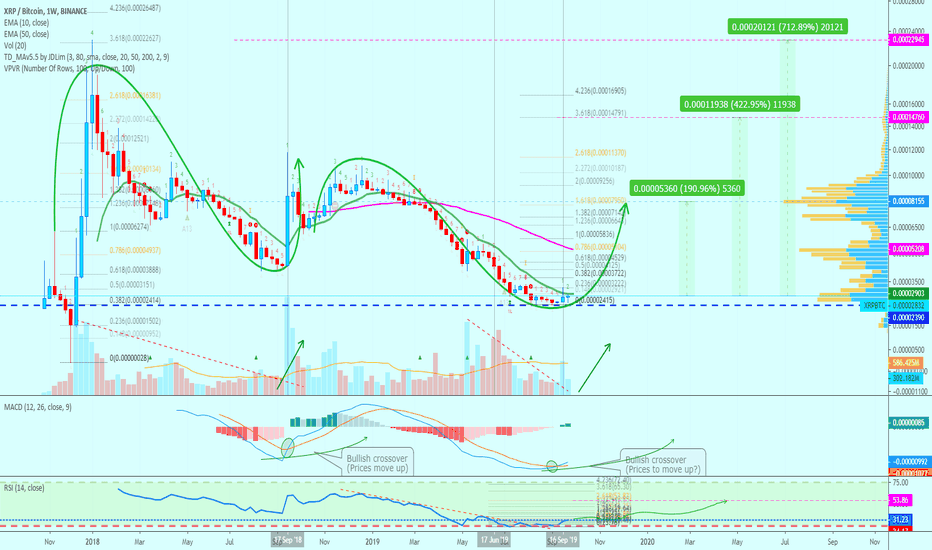Select the green 0.00002903 price axis tag
The image size is (932, 550).
[908, 294]
